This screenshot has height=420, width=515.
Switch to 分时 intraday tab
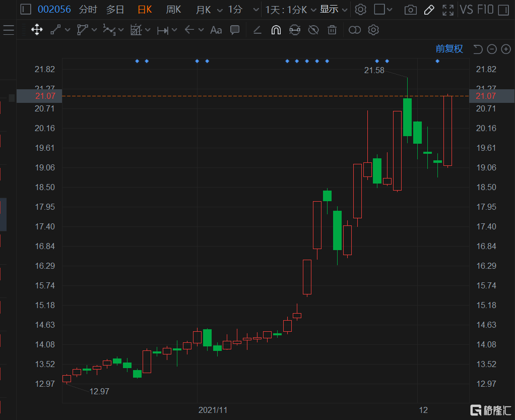coord(88,10)
